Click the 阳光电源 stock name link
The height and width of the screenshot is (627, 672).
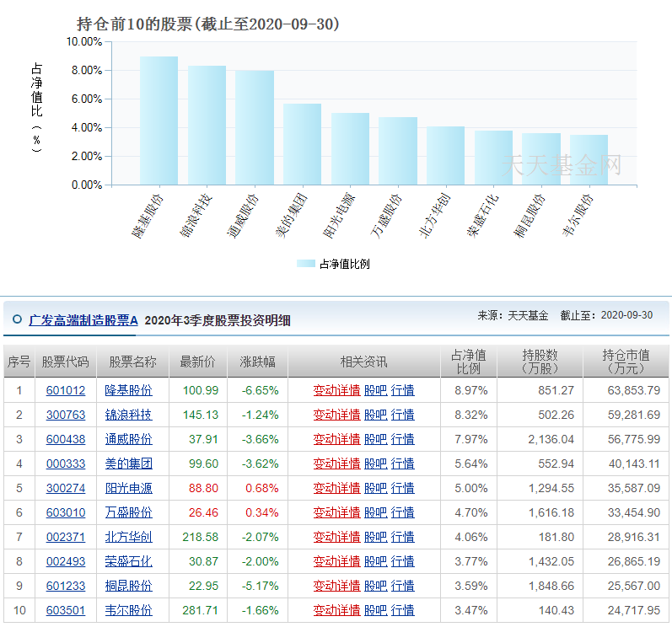(128, 488)
